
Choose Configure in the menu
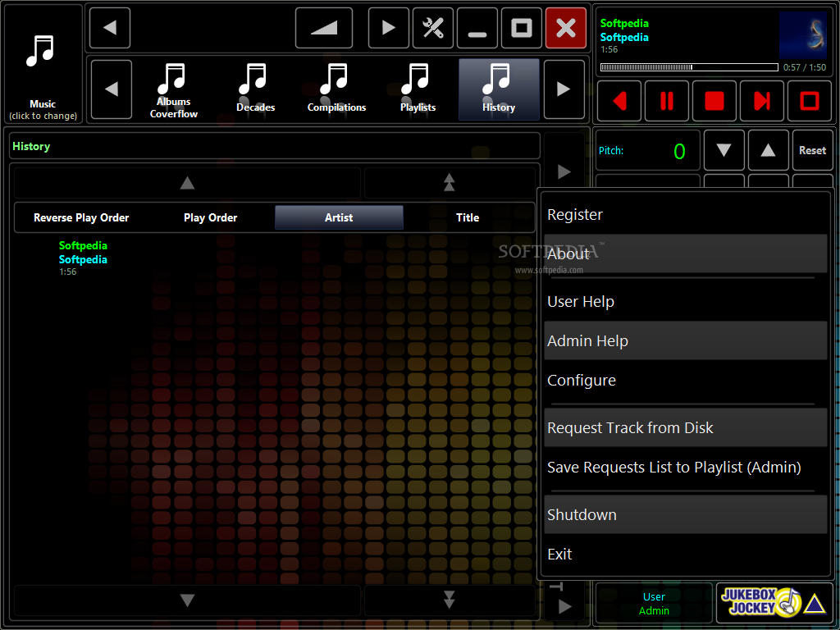coord(685,381)
